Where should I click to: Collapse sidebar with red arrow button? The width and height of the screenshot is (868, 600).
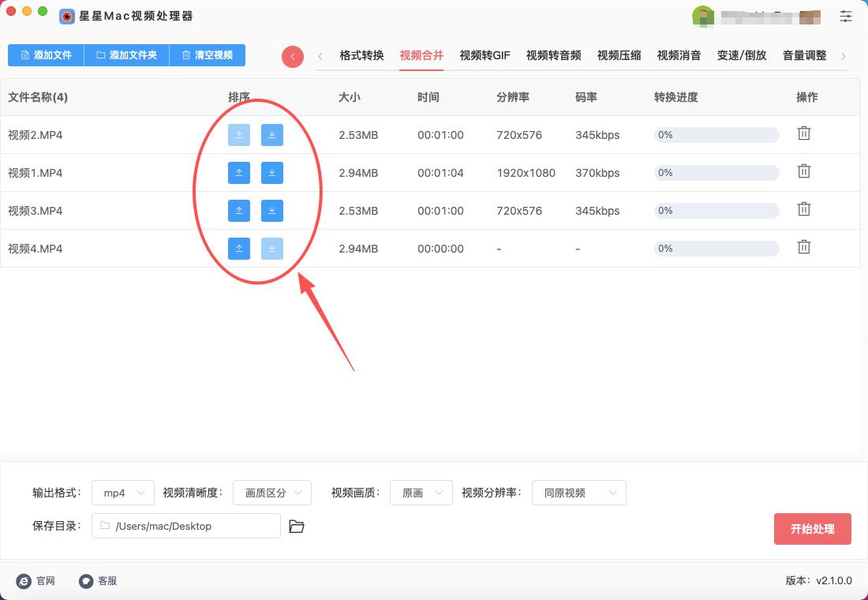293,56
